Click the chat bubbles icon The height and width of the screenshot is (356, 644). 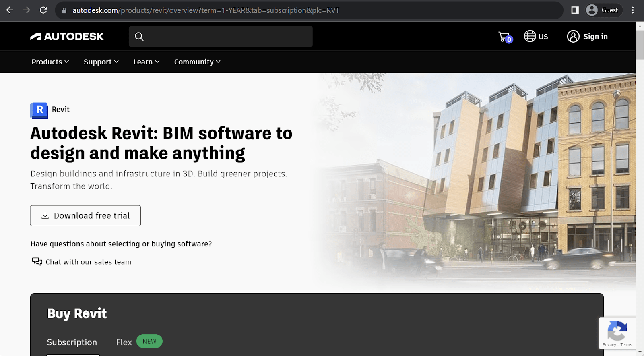(x=37, y=261)
